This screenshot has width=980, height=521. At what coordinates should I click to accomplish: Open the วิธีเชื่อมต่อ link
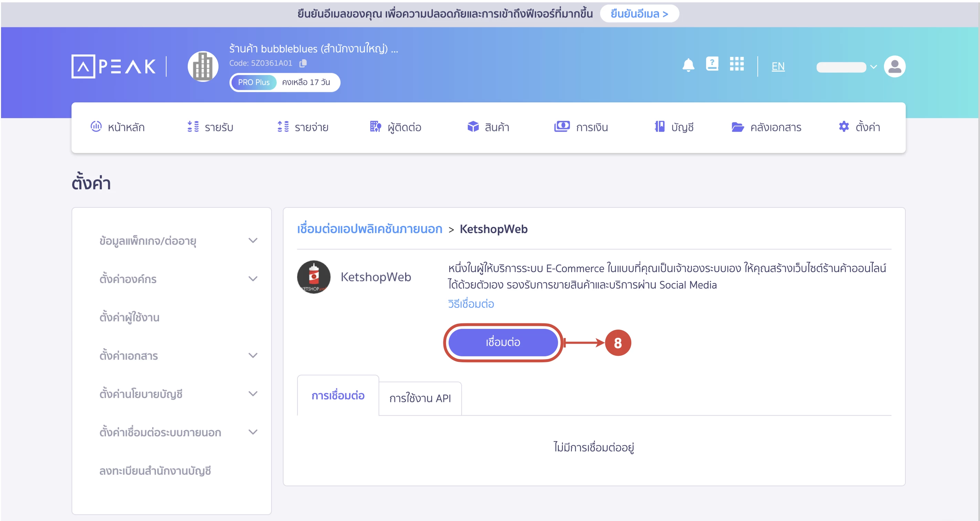tap(471, 304)
